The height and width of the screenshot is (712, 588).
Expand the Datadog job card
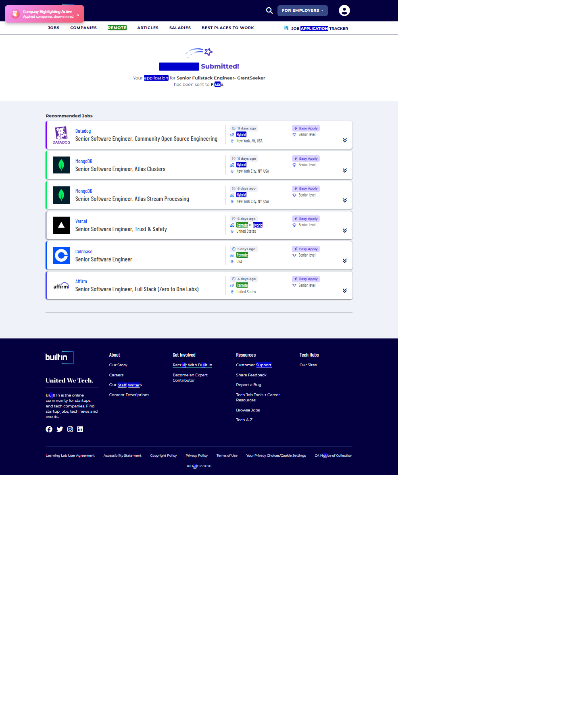pos(344,140)
